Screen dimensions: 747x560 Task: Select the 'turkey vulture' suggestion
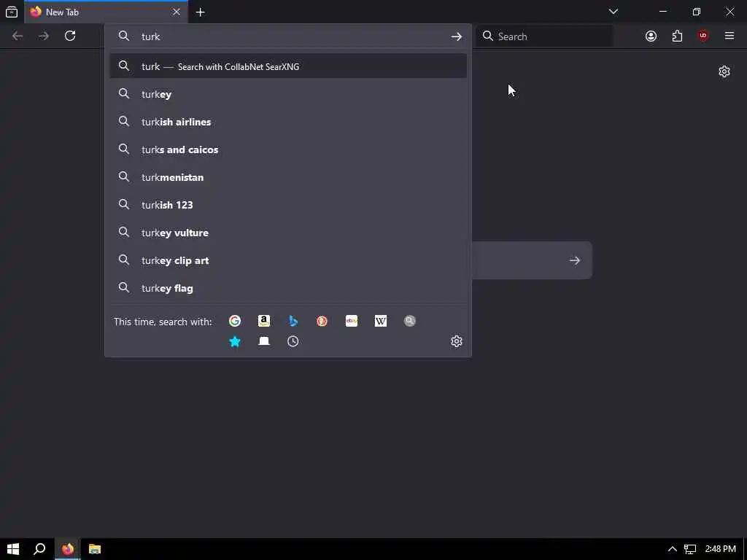coord(287,233)
